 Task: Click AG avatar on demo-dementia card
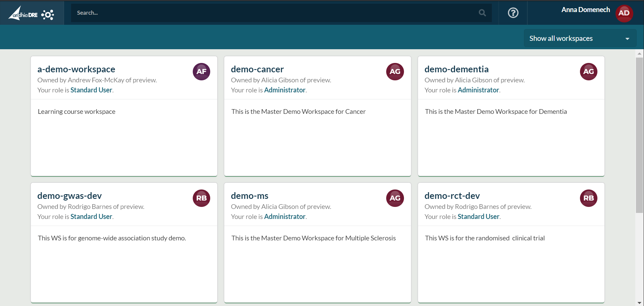(x=588, y=71)
